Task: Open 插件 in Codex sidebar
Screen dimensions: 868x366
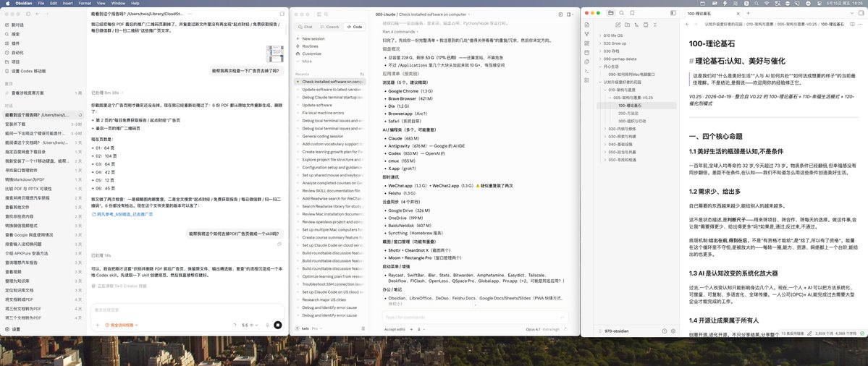Action: point(15,43)
